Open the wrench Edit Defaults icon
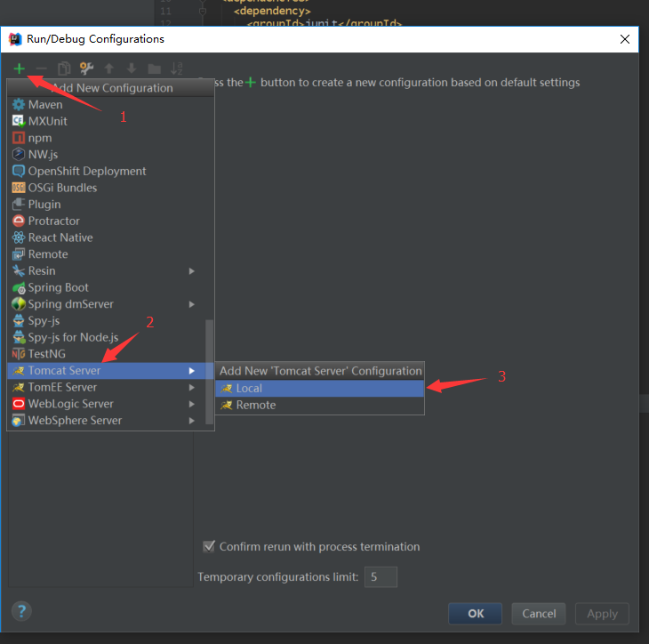This screenshot has width=649, height=644. tap(86, 68)
